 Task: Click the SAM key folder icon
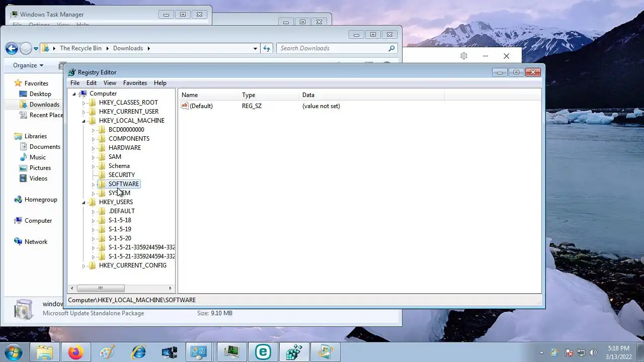click(x=102, y=157)
